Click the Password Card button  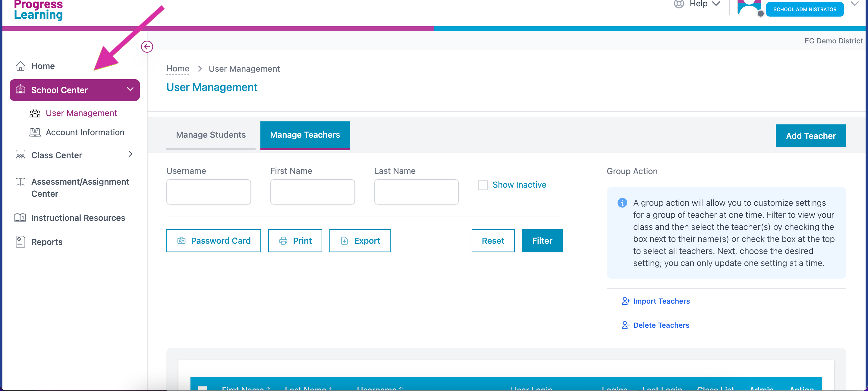pyautogui.click(x=213, y=241)
